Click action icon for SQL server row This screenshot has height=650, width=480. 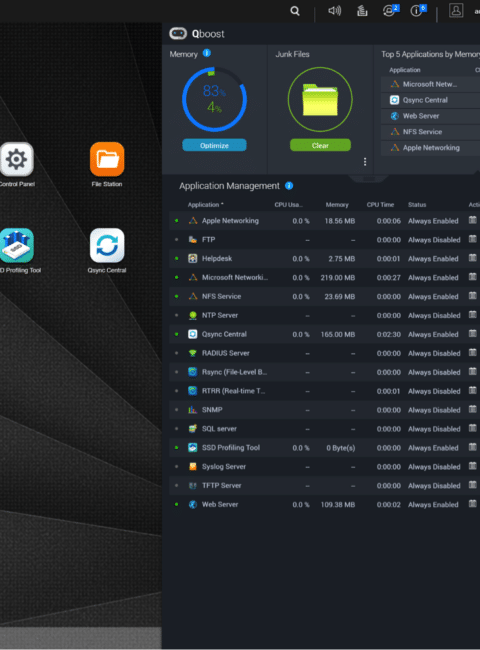[x=473, y=428]
